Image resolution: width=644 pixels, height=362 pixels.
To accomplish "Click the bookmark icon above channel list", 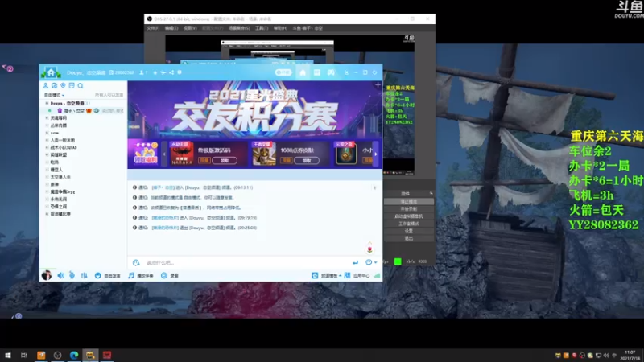I will tap(72, 85).
